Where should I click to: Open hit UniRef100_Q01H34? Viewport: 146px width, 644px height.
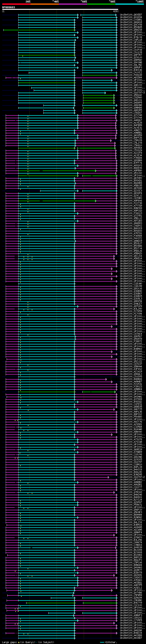[131, 17]
